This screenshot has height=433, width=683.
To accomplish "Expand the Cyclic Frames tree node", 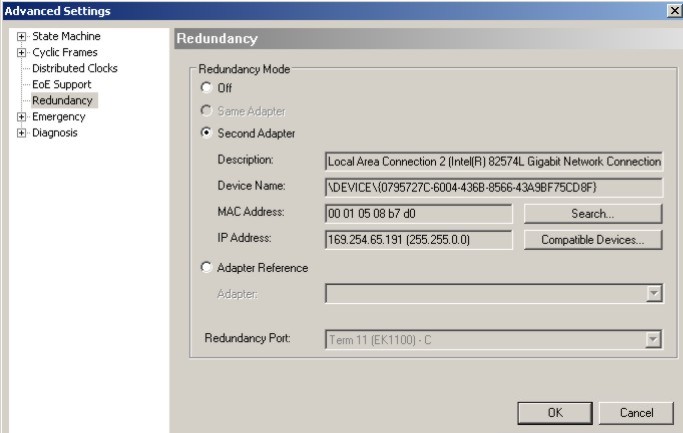I will click(x=21, y=53).
